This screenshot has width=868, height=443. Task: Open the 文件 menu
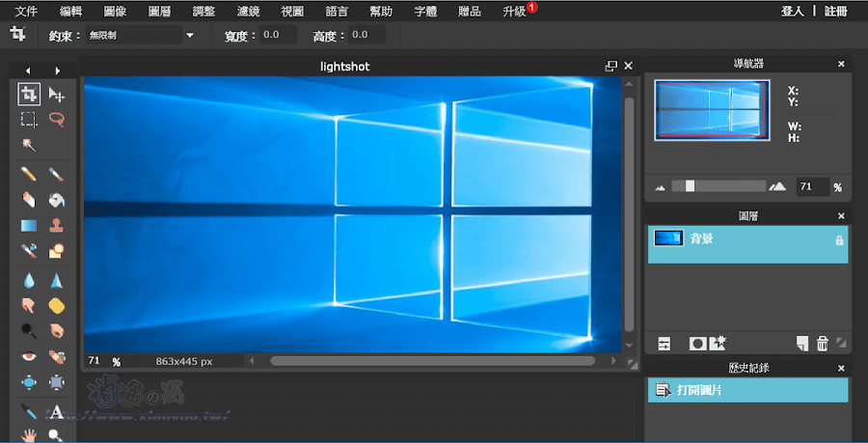point(27,11)
